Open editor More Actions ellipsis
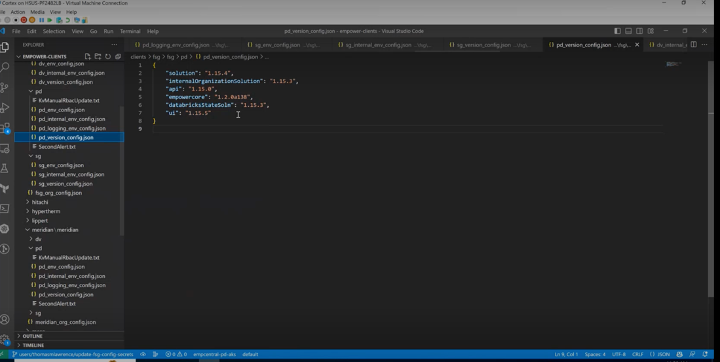 pyautogui.click(x=705, y=45)
